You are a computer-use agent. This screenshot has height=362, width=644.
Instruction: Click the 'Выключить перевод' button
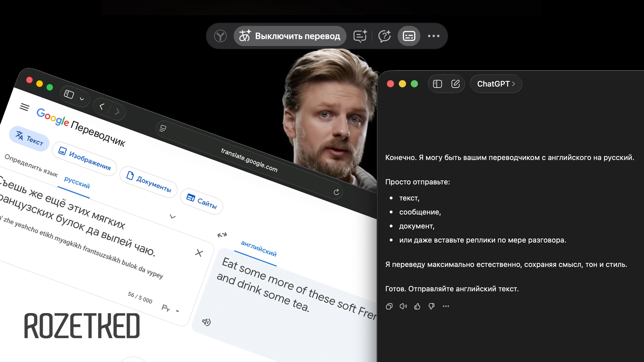pos(290,36)
